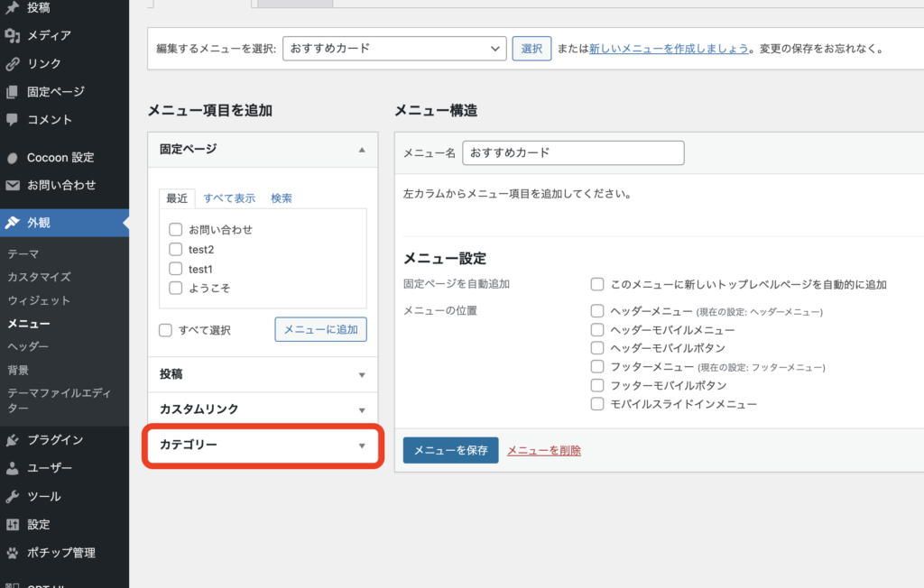Toggle the すべて選択 checkbox

tap(166, 330)
